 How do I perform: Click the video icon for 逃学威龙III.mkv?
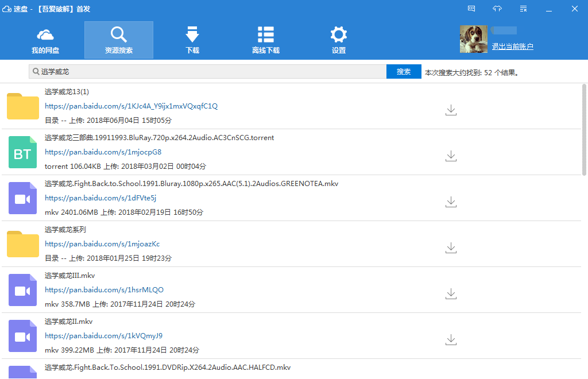23,290
